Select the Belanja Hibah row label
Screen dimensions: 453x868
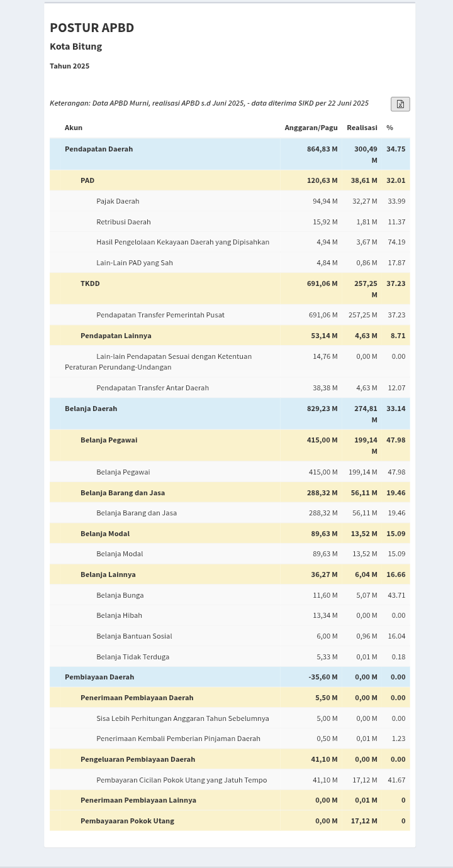click(x=119, y=615)
